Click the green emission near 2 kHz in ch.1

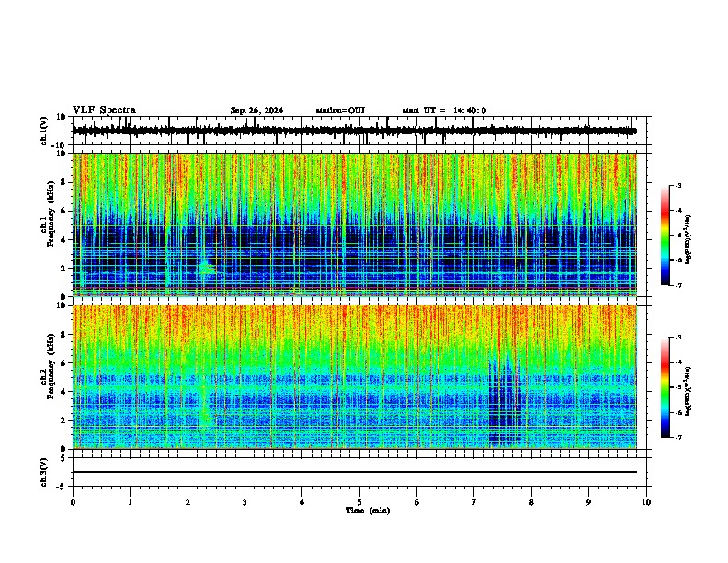point(206,268)
